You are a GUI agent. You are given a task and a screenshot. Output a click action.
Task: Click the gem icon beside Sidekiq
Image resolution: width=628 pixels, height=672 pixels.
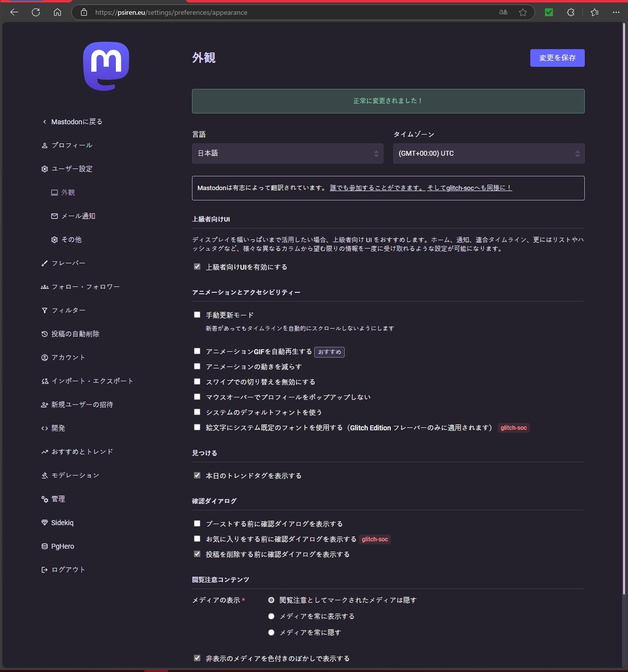pos(45,523)
